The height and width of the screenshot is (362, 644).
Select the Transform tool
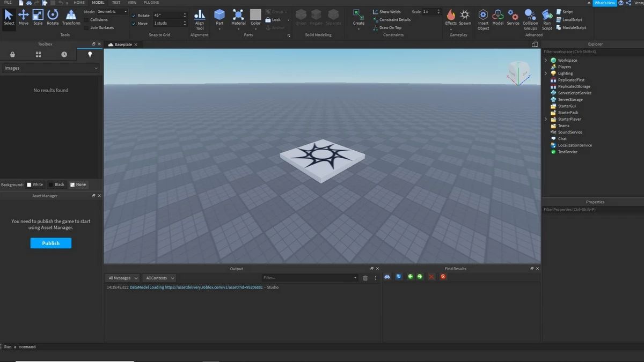(x=71, y=17)
